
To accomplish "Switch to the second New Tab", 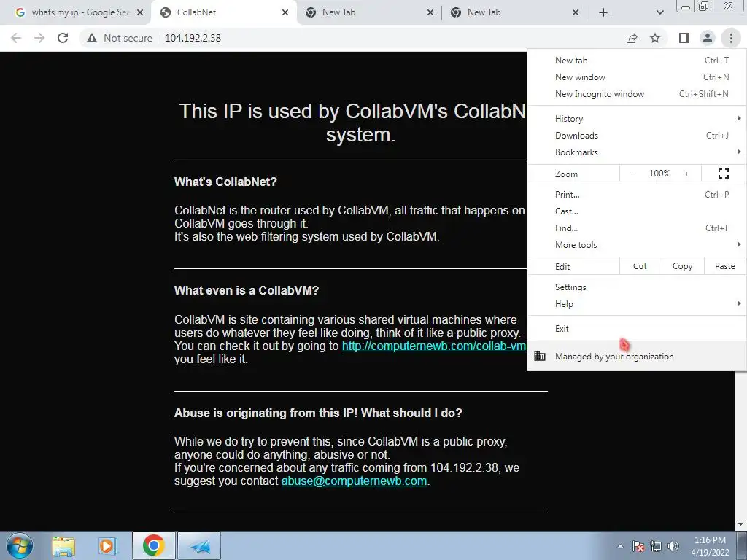I will click(x=514, y=13).
